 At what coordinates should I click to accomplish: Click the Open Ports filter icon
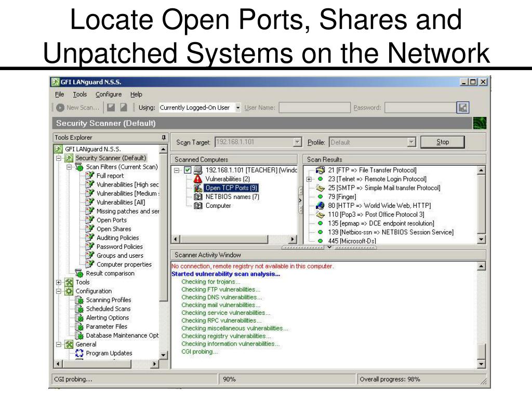(90, 220)
